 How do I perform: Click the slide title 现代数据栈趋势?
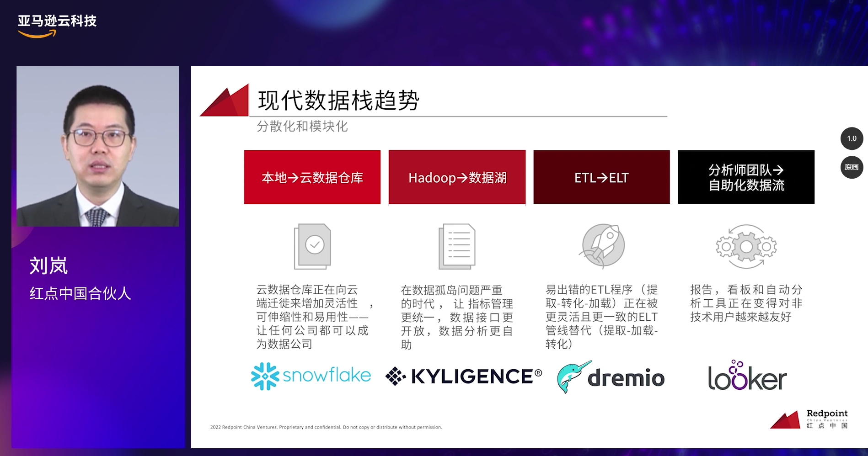338,100
